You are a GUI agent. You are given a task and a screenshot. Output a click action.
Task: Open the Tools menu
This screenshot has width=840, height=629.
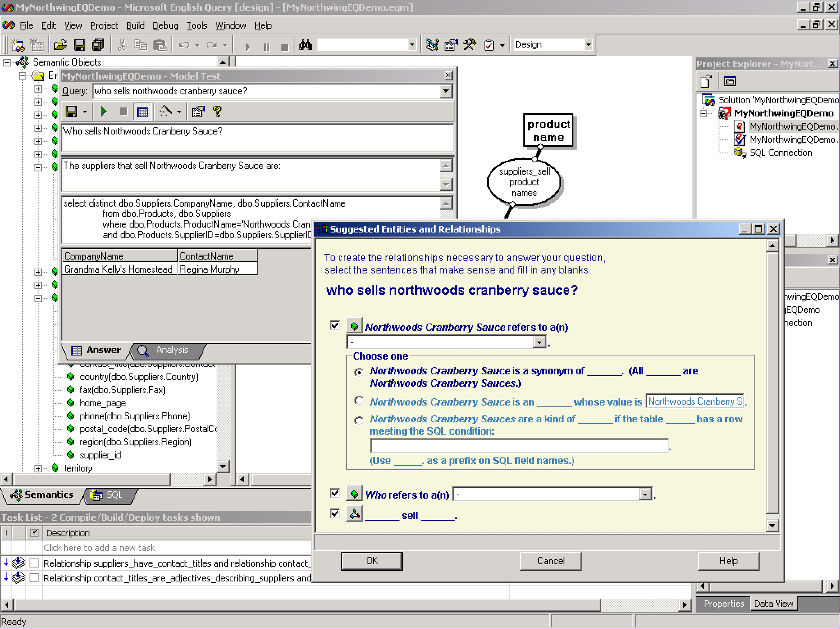pos(196,25)
